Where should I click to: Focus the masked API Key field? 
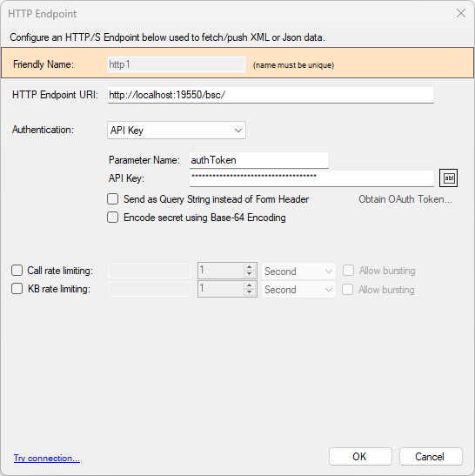(311, 178)
